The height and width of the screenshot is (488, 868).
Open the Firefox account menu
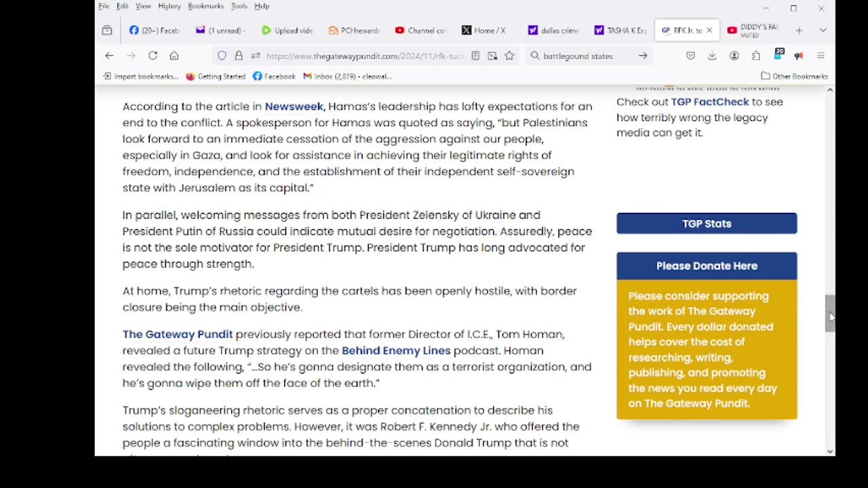point(734,56)
